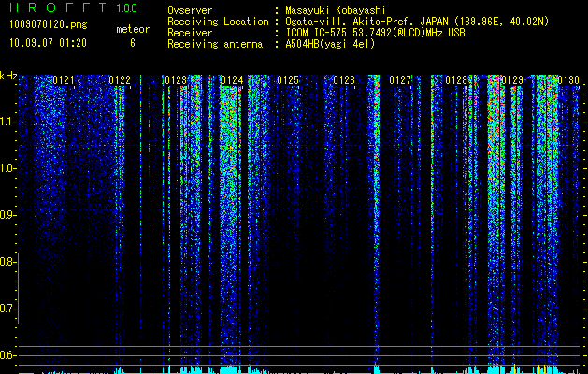Click the 0128 time marker
This screenshot has height=374, width=588.
point(456,80)
